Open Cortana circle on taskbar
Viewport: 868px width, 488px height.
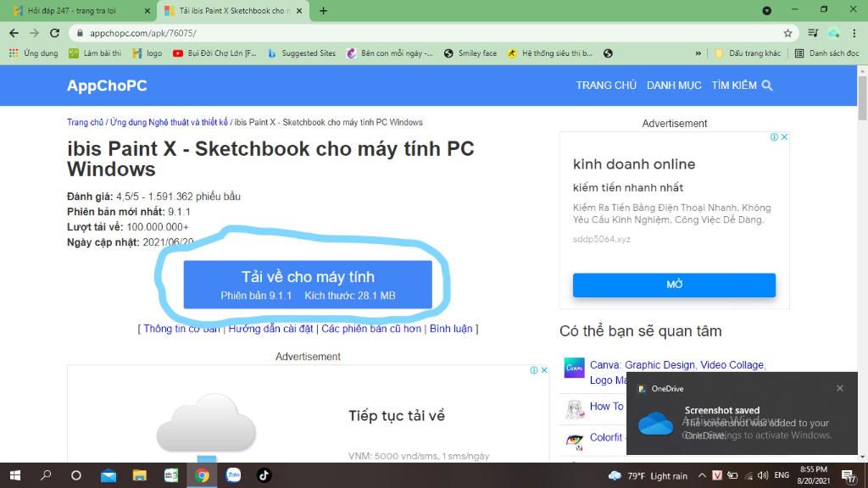[76, 475]
